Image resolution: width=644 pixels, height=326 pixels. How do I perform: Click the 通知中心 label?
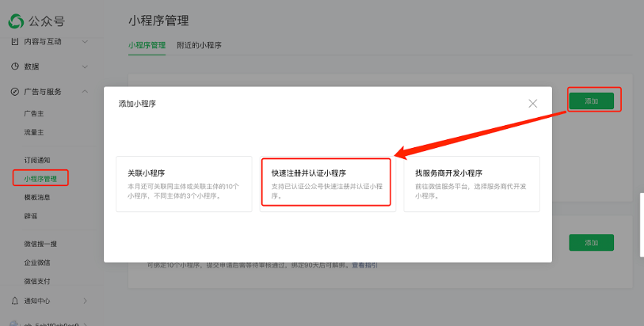pyautogui.click(x=37, y=301)
